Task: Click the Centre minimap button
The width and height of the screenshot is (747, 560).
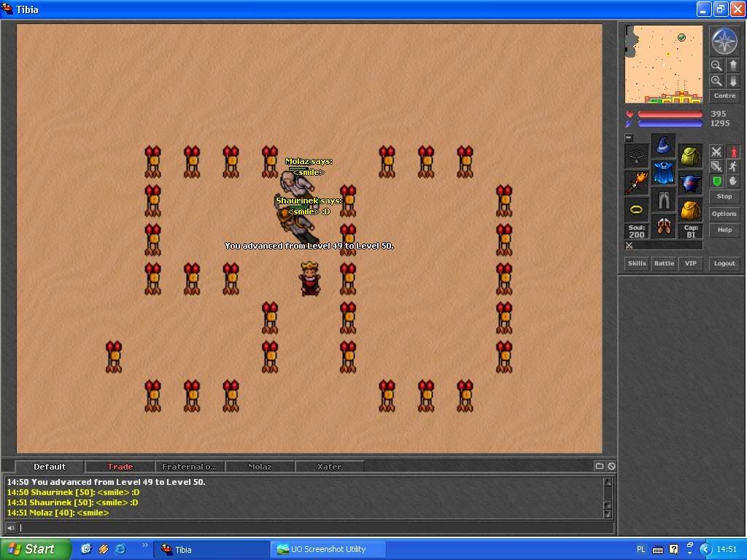Action: (724, 96)
